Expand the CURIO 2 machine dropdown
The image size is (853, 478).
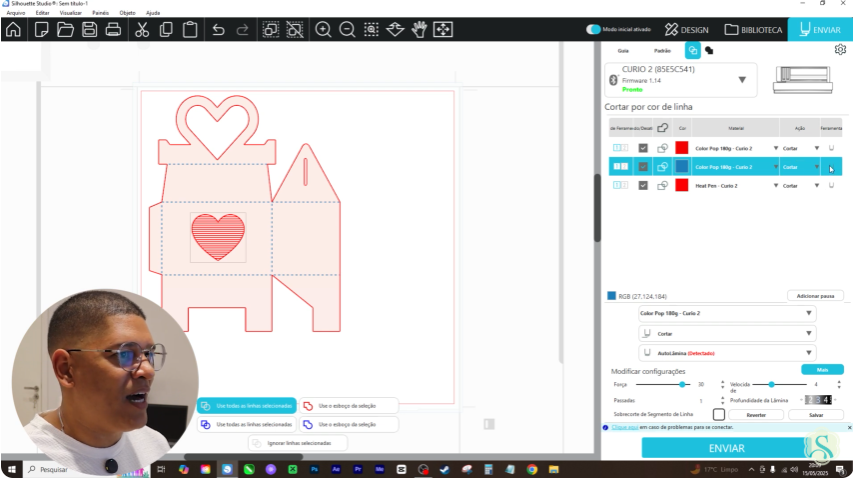[x=742, y=80]
